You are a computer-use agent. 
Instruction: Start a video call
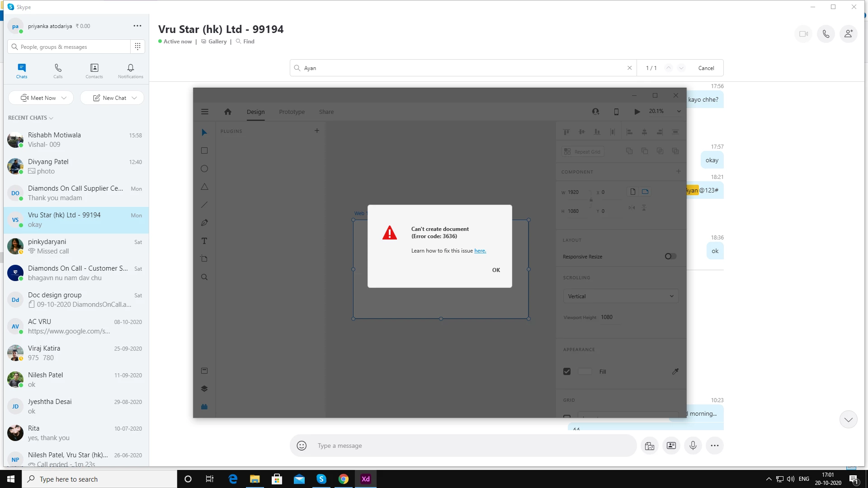(803, 34)
